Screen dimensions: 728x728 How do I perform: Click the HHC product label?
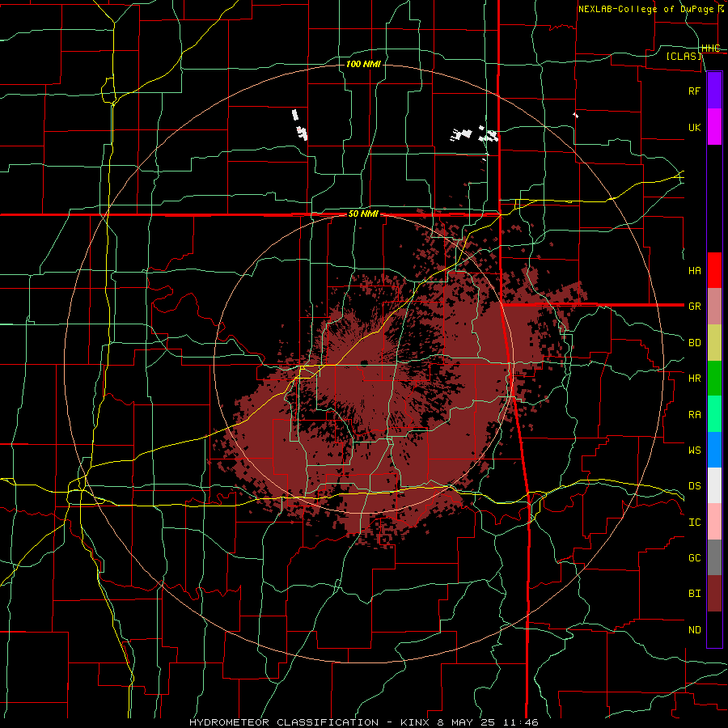click(711, 49)
